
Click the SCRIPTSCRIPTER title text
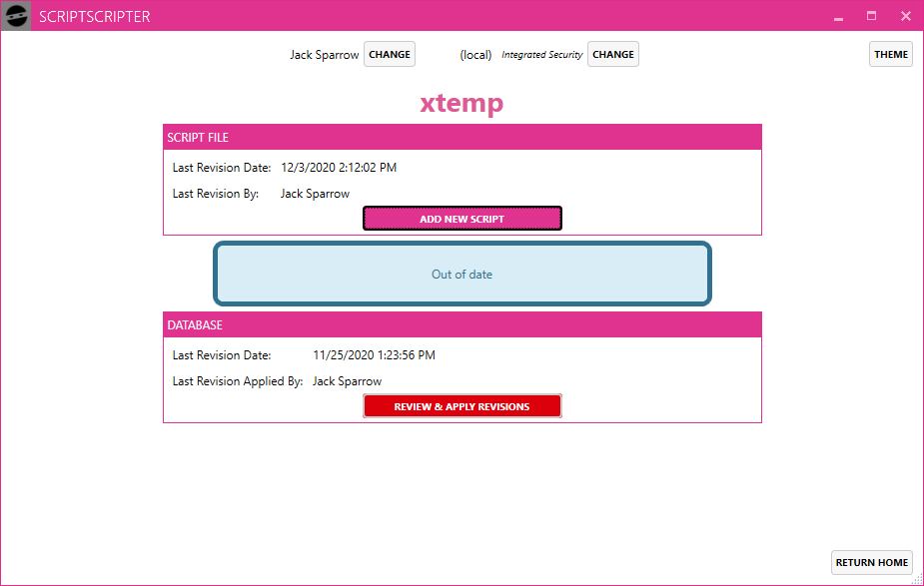point(94,17)
